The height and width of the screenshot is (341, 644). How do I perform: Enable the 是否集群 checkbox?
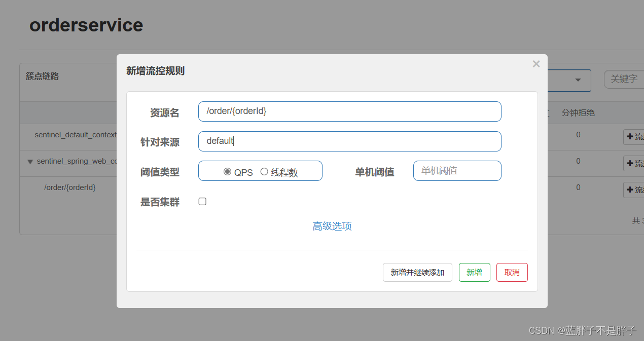click(202, 202)
